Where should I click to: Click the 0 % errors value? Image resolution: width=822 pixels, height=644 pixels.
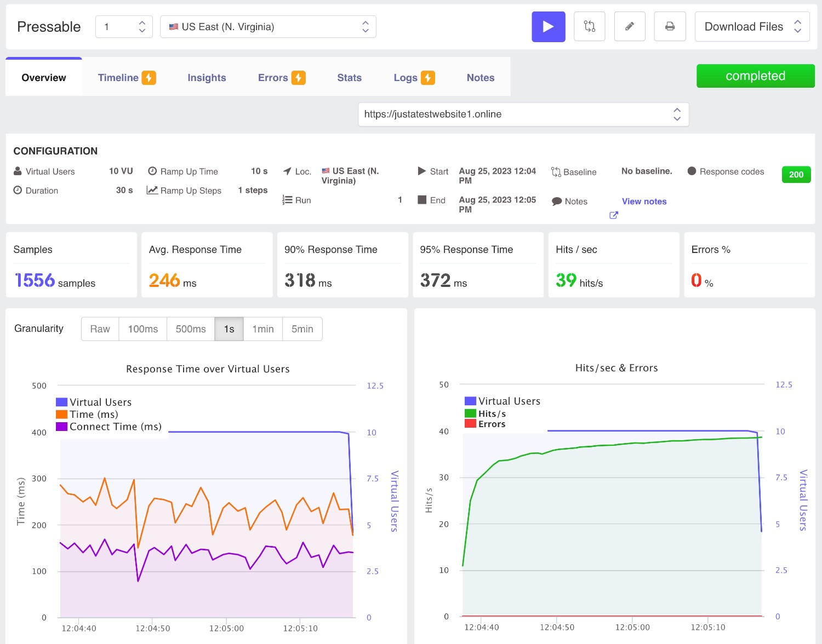click(x=702, y=280)
